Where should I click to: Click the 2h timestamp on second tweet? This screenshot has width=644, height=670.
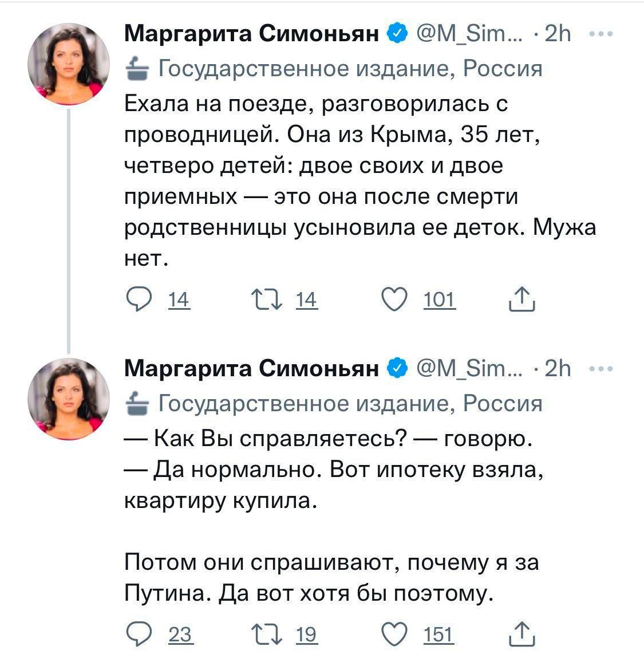(558, 368)
